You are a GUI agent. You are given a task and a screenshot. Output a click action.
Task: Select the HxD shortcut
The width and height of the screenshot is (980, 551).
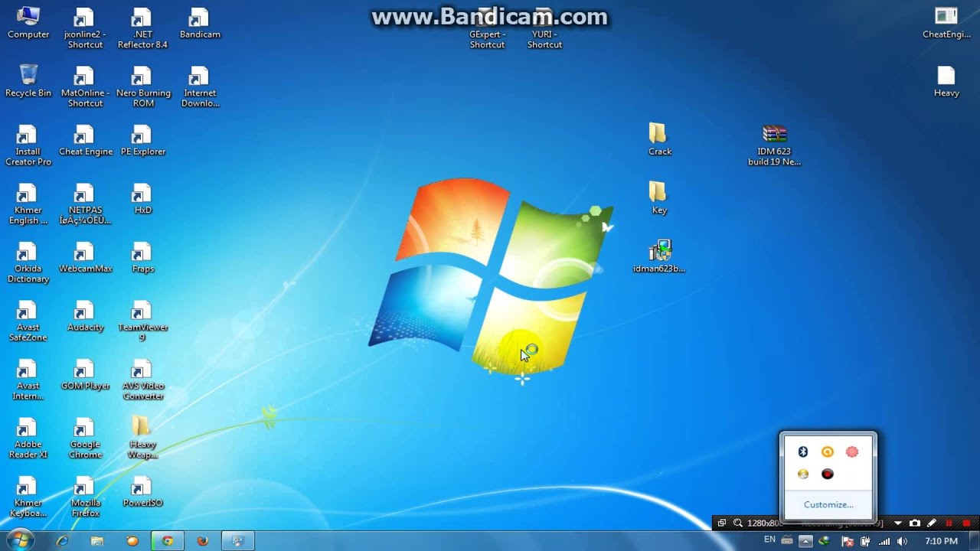click(x=142, y=199)
